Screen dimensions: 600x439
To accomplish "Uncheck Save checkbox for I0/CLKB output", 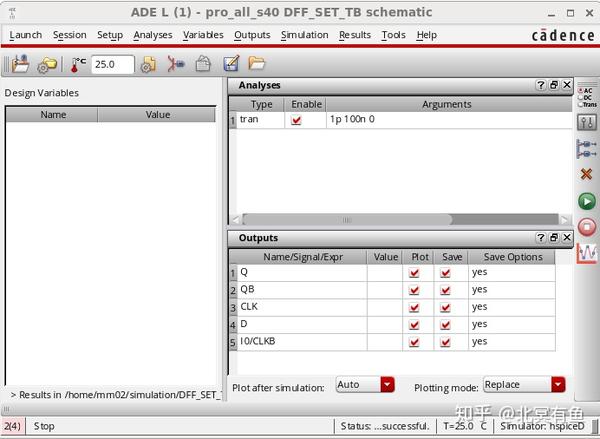I will pos(445,342).
